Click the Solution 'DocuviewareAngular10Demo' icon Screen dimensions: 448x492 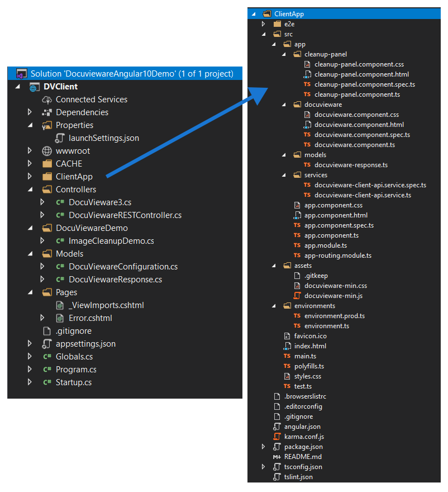click(22, 74)
